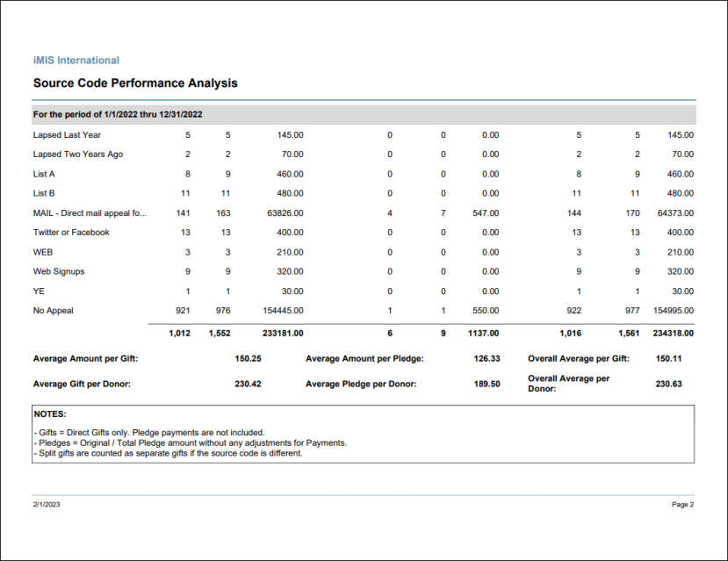The width and height of the screenshot is (728, 561).
Task: Click the 921 donor count in No Appeal row
Action: click(x=183, y=311)
